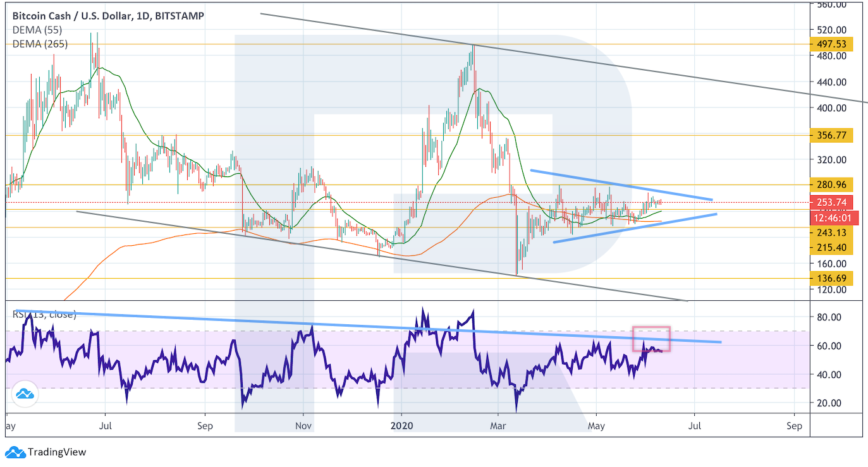Click the 136.69 yellow price label
The image size is (868, 467).
click(831, 278)
